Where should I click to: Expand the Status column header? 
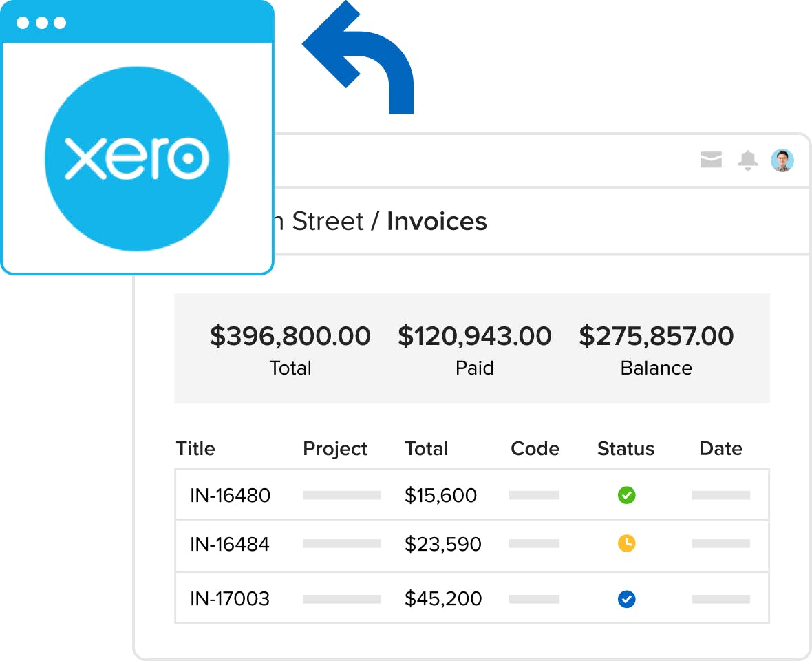point(626,449)
